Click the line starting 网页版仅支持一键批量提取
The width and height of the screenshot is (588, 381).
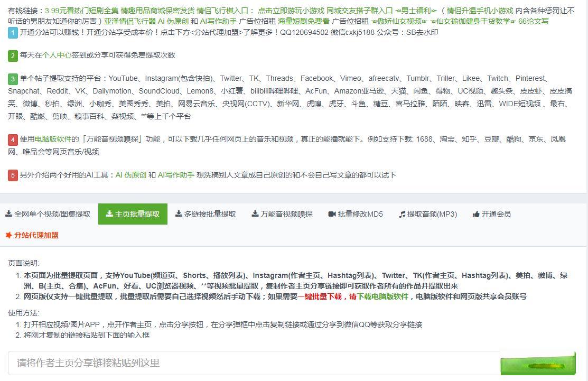(275, 296)
